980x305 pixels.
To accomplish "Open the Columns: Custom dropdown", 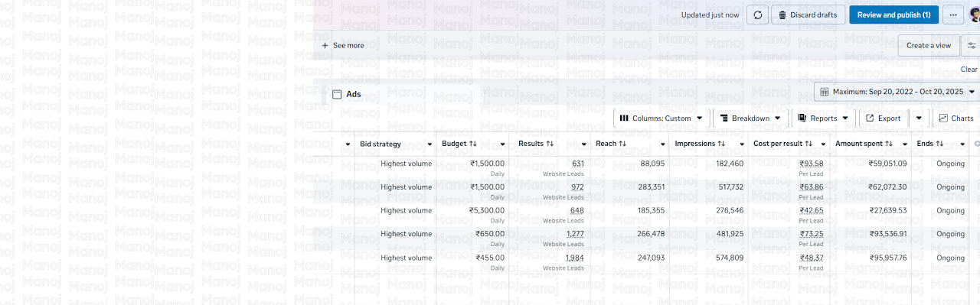I will (661, 118).
